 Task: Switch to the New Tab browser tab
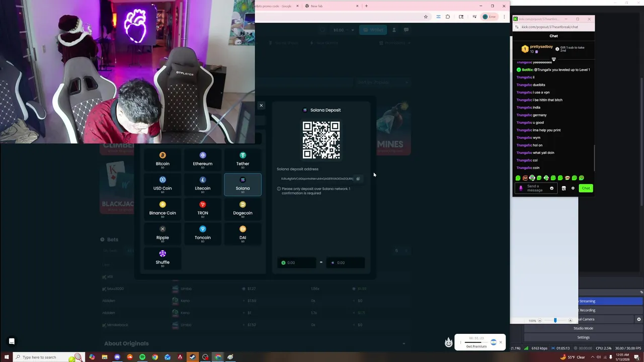tap(331, 6)
